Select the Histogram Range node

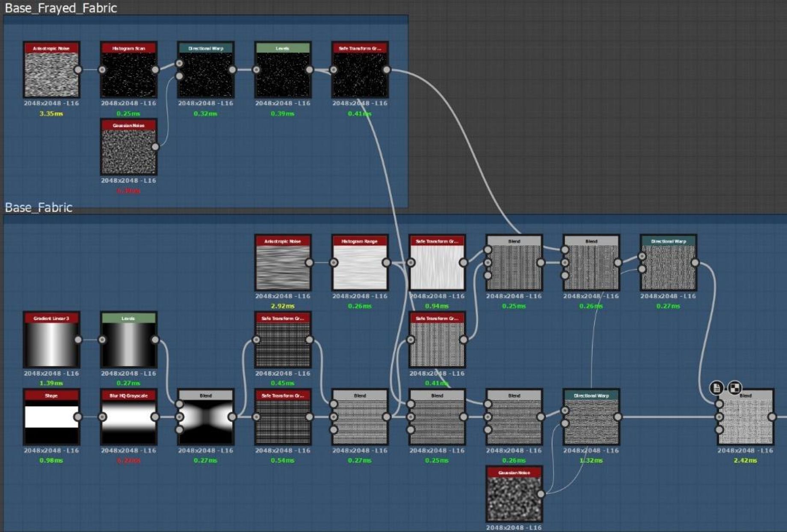(360, 263)
